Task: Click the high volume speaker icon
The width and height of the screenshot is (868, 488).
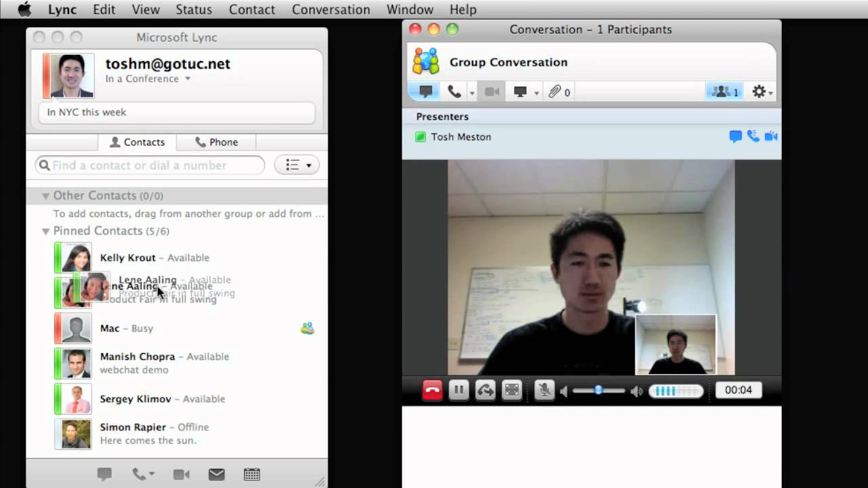Action: click(637, 391)
